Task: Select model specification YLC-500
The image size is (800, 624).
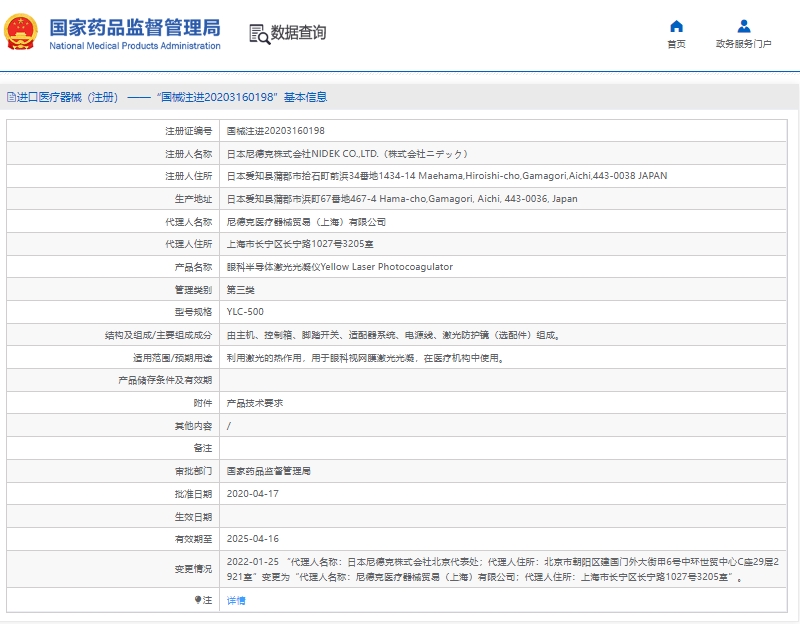Action: [x=245, y=312]
